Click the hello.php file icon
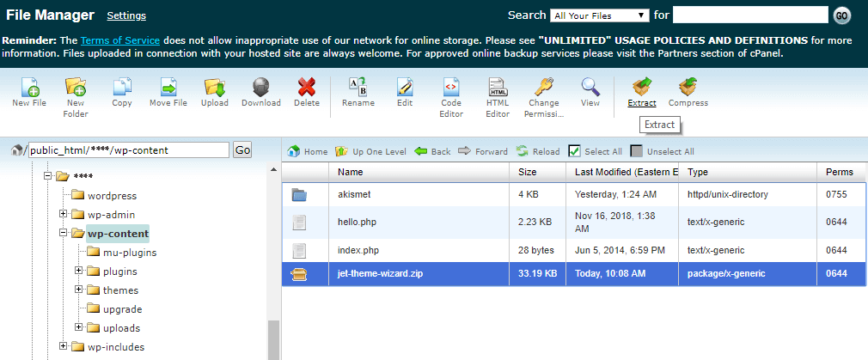This screenshot has width=868, height=360. (299, 222)
